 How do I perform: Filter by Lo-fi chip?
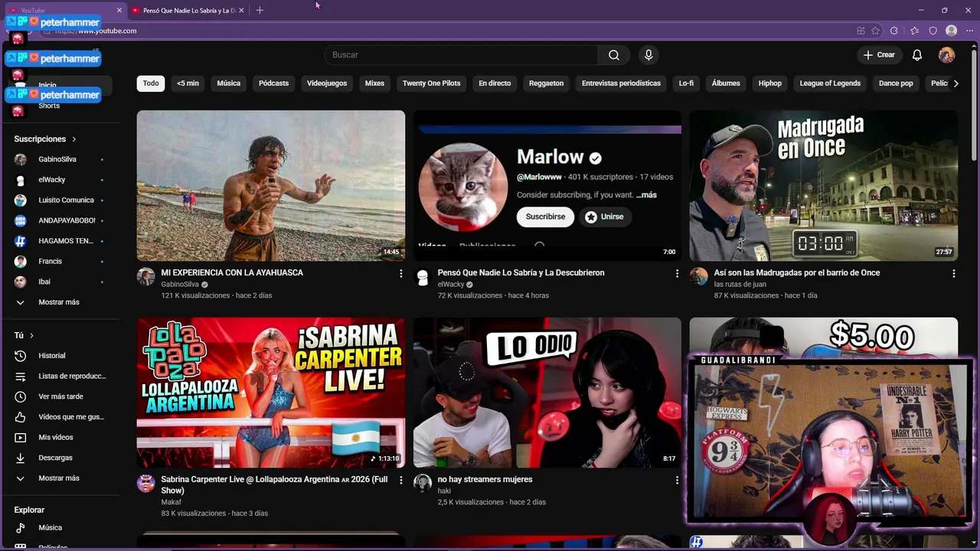686,83
